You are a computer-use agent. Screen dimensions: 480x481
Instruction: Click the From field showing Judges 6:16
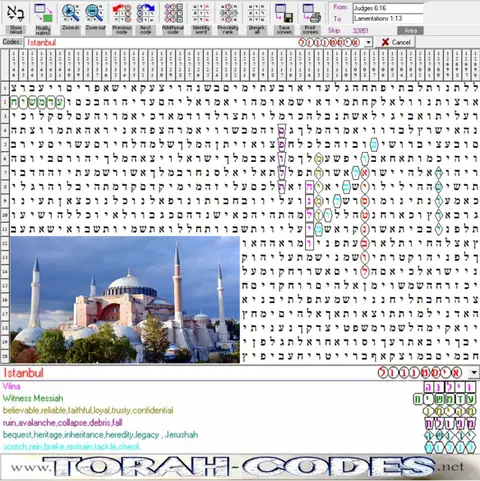point(388,8)
